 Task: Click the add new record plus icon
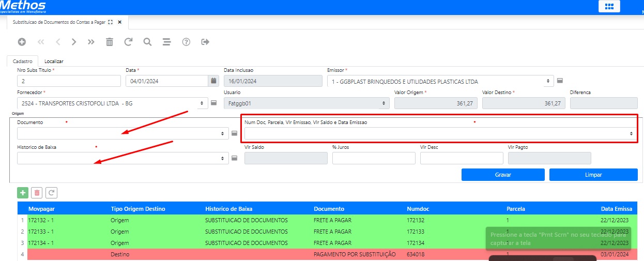[x=22, y=42]
